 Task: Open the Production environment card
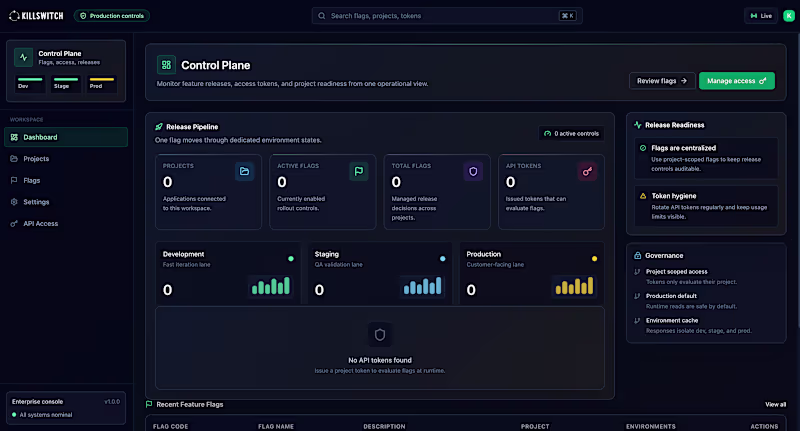pyautogui.click(x=532, y=273)
